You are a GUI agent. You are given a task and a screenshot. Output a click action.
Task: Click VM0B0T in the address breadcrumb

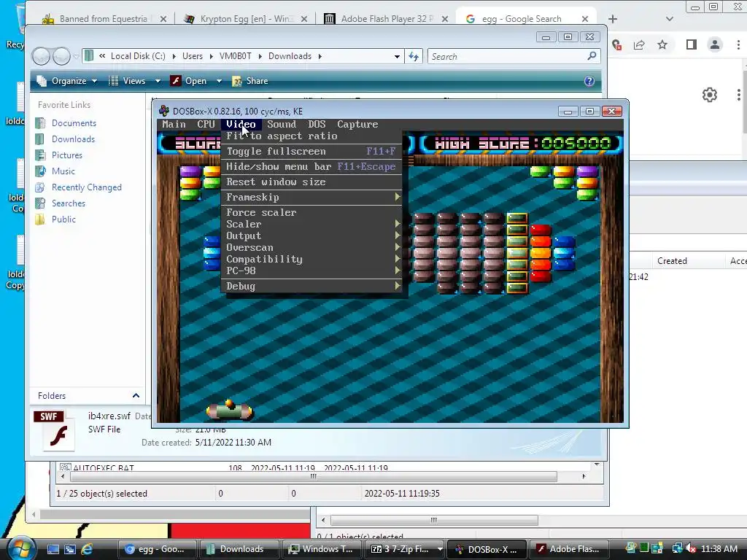(x=236, y=56)
